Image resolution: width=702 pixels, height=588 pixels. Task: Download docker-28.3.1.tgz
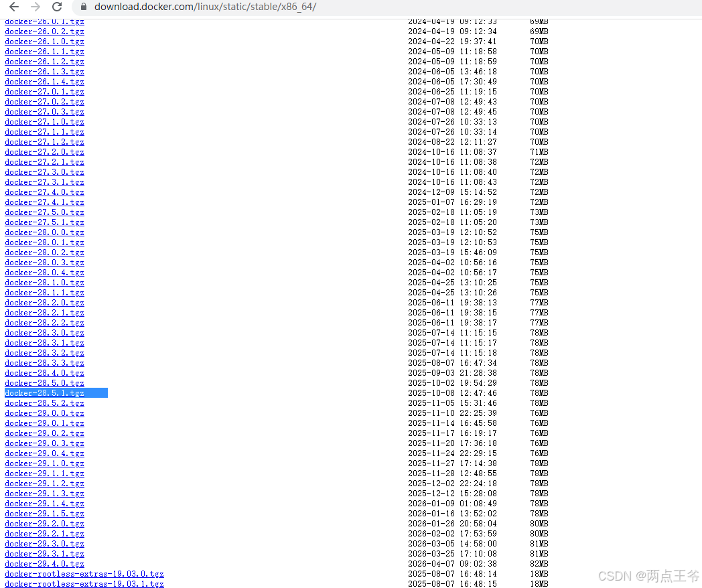[x=44, y=343]
